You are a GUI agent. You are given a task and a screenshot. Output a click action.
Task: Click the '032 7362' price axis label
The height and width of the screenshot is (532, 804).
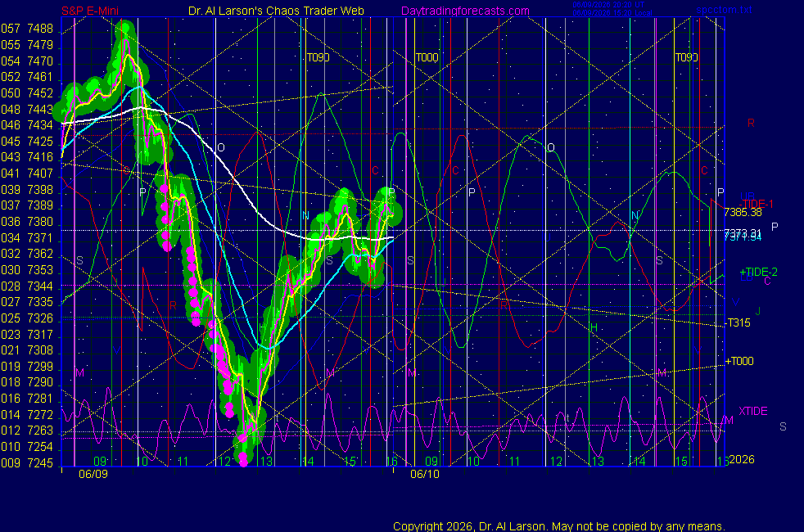[27, 254]
